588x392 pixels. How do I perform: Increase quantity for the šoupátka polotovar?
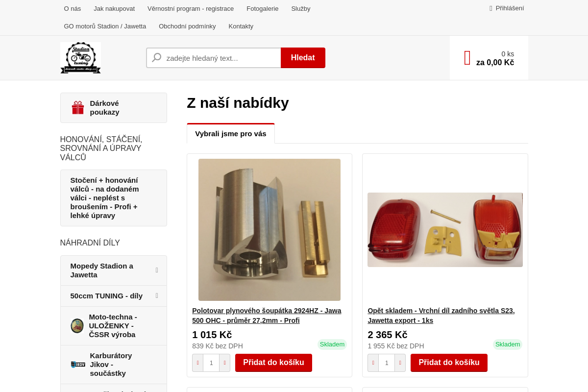coord(224,363)
